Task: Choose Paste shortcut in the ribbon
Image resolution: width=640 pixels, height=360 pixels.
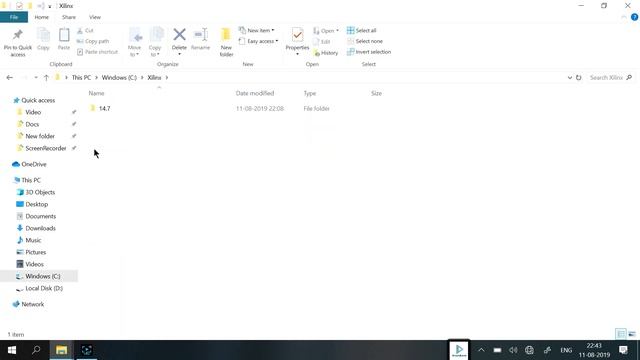Action: pos(98,52)
